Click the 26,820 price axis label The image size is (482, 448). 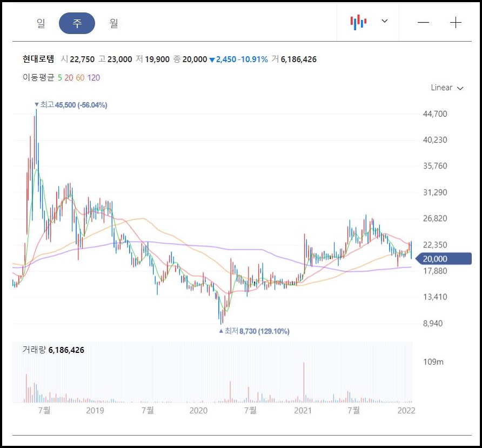(x=435, y=218)
